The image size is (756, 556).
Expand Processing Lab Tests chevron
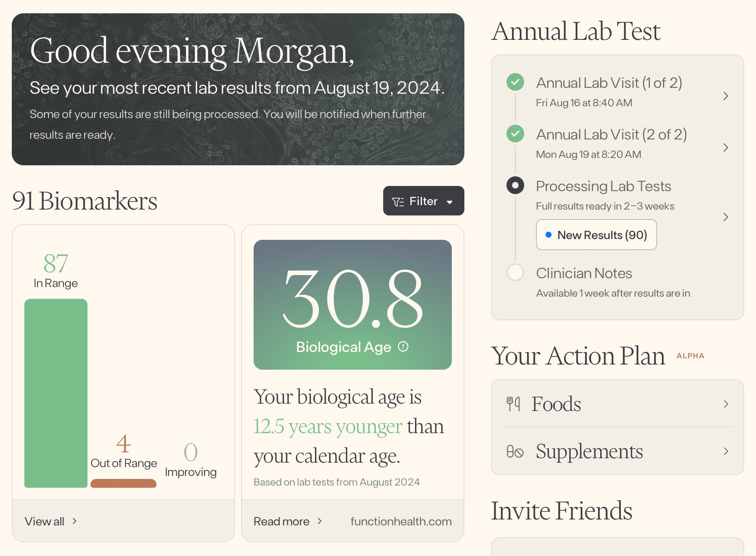[x=726, y=217]
